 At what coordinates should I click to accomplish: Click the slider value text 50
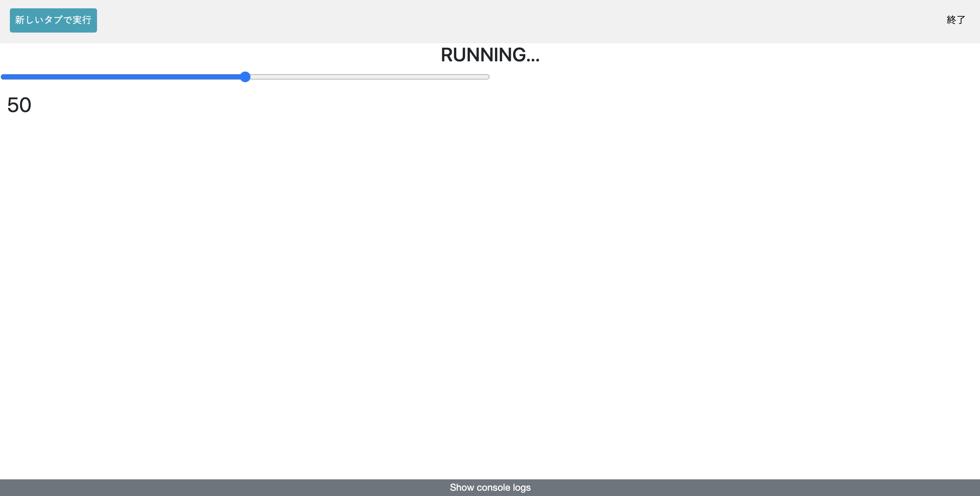(x=19, y=105)
